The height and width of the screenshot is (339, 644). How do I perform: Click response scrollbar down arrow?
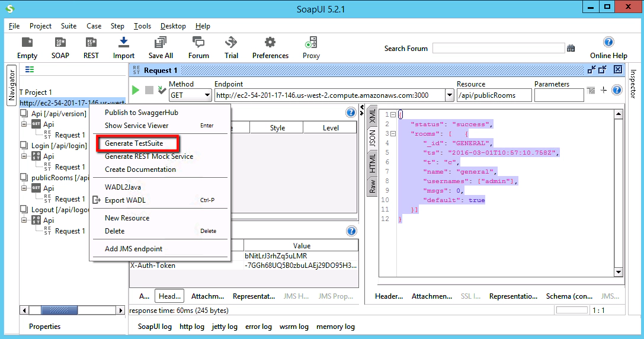619,272
